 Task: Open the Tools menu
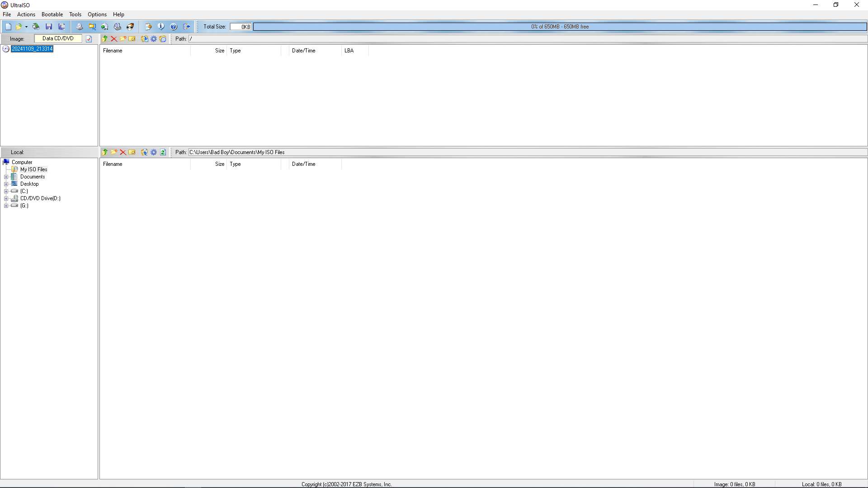tap(75, 14)
